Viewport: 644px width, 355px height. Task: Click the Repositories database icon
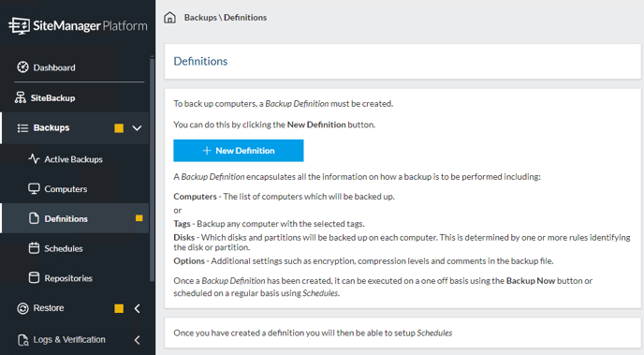tap(34, 278)
